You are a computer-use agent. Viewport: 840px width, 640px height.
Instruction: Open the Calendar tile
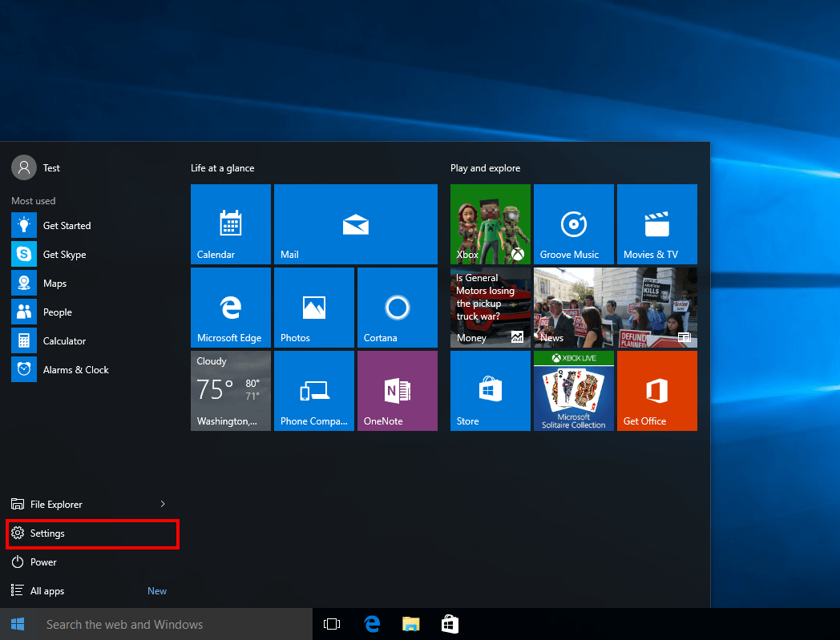(x=230, y=224)
